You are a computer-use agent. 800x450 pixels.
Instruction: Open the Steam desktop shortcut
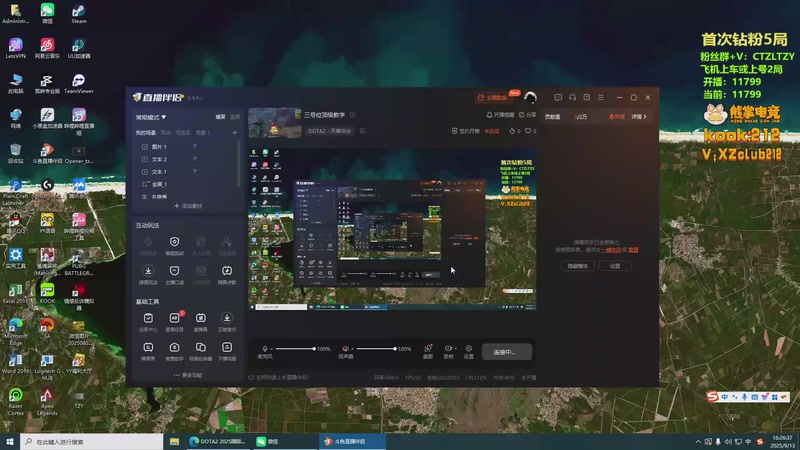79,14
